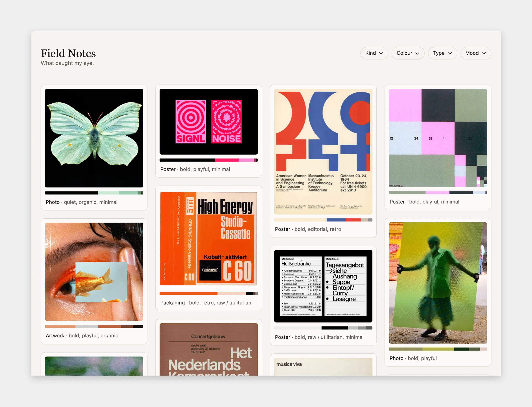Click 'Artwork · bold, playful, organic' caption

tap(82, 336)
